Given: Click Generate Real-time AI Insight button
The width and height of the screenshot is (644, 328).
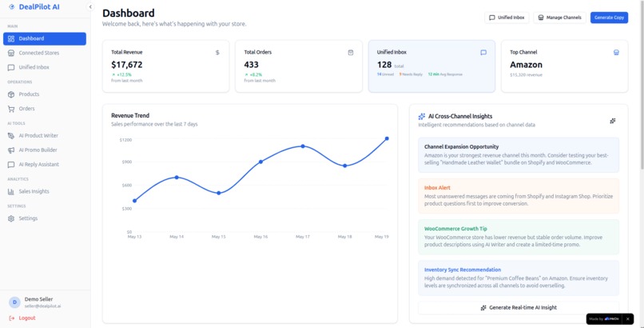Looking at the screenshot, I should click(519, 308).
